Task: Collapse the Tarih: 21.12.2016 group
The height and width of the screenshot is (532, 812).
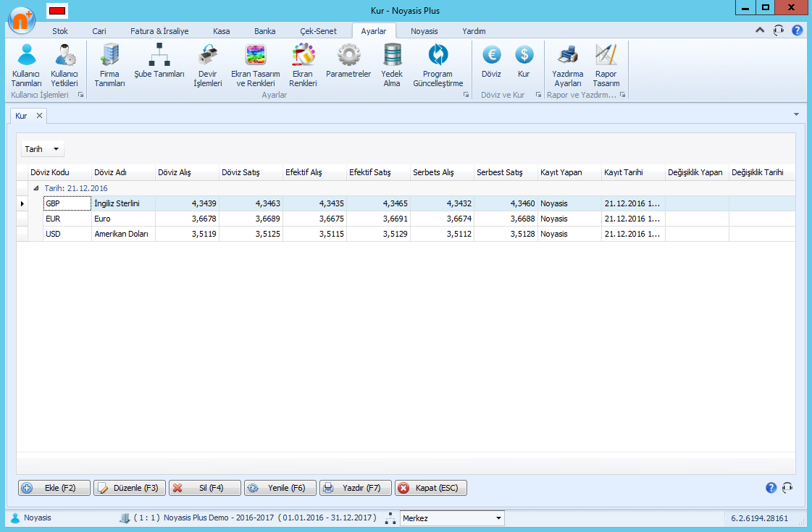Action: tap(35, 188)
